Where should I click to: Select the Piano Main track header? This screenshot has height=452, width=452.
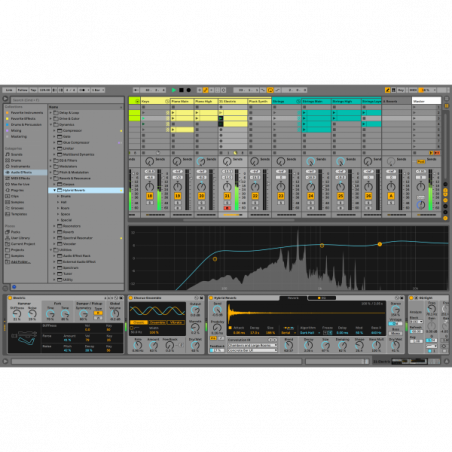(x=182, y=101)
